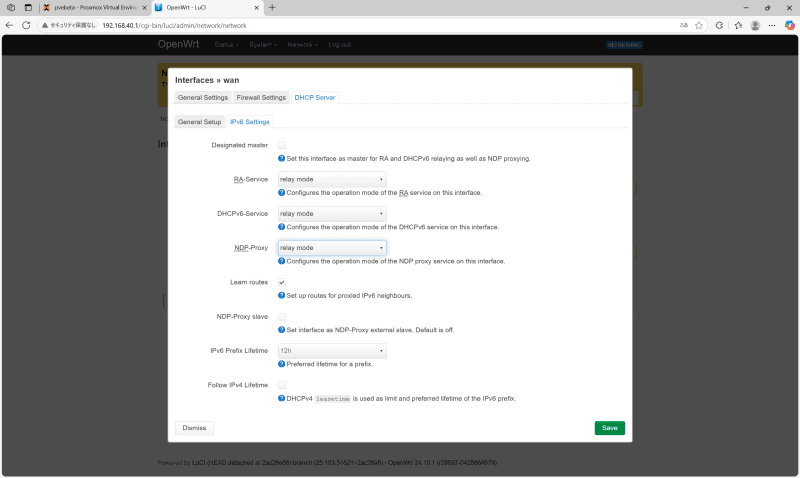
Task: Click the OpenWrt brand link
Action: coord(178,44)
